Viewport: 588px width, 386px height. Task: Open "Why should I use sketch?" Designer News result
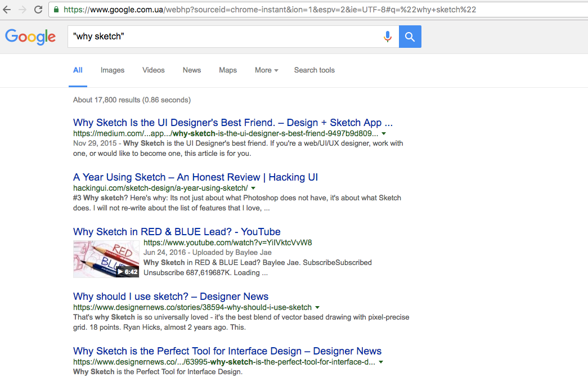pyautogui.click(x=170, y=297)
